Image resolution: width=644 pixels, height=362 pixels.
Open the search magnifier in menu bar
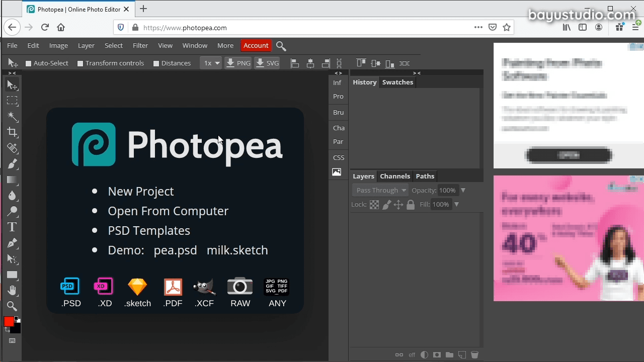tap(281, 46)
